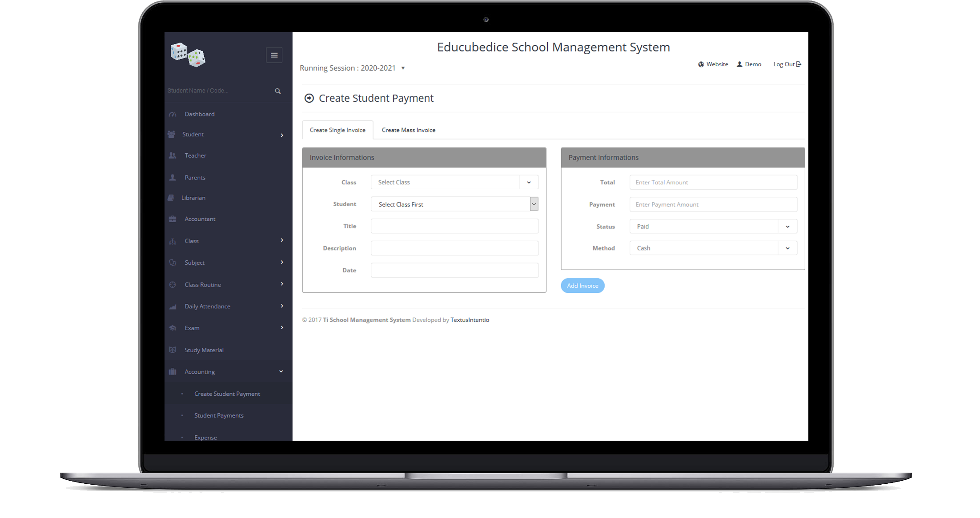Viewport: 980px width, 518px height.
Task: Click the Enter Payment Amount field
Action: click(713, 204)
